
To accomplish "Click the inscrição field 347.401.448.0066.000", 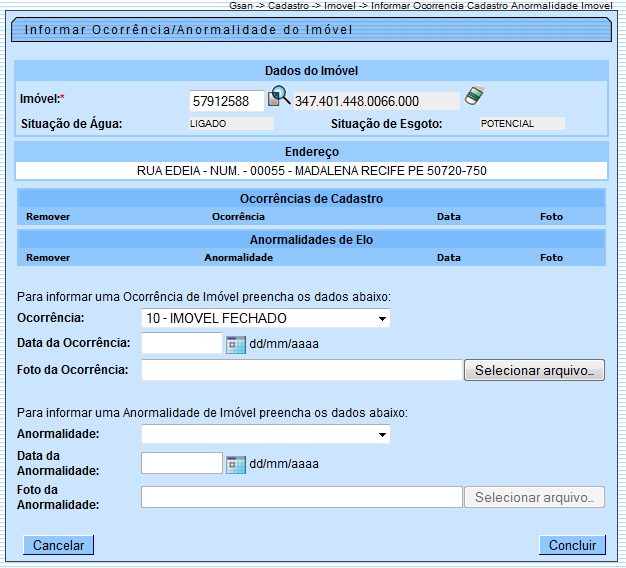I will pyautogui.click(x=375, y=101).
